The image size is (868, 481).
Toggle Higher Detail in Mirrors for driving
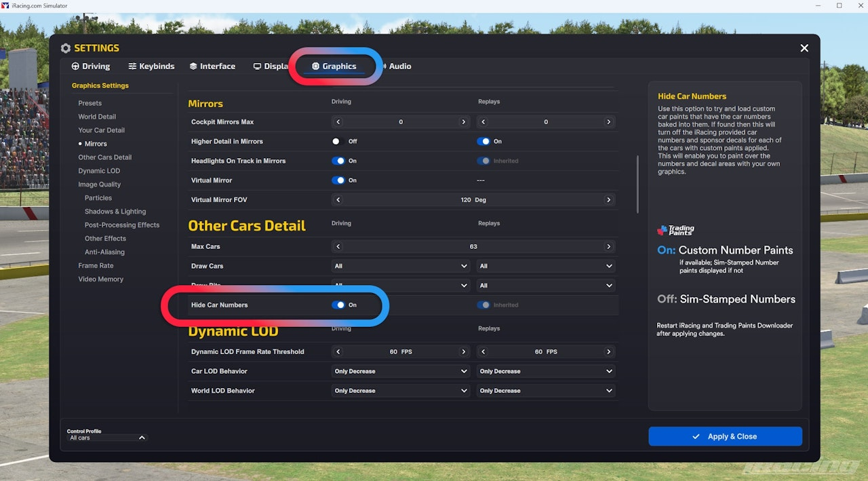point(338,142)
